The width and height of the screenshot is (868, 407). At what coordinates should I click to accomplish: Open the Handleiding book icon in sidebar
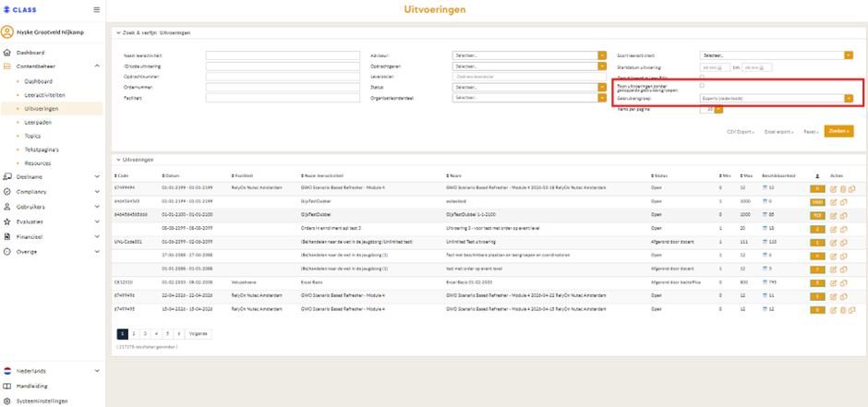pos(7,386)
